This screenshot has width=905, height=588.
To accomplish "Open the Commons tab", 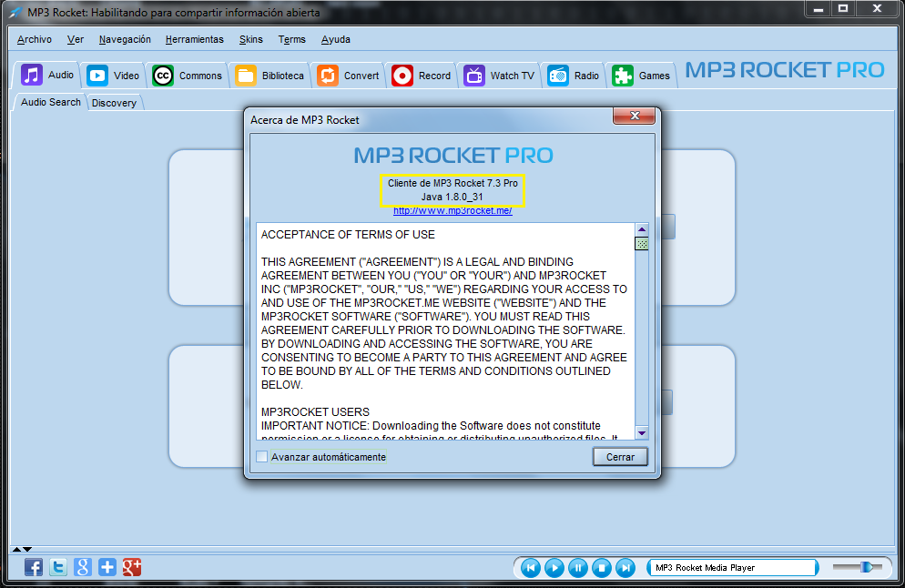I will pos(187,76).
